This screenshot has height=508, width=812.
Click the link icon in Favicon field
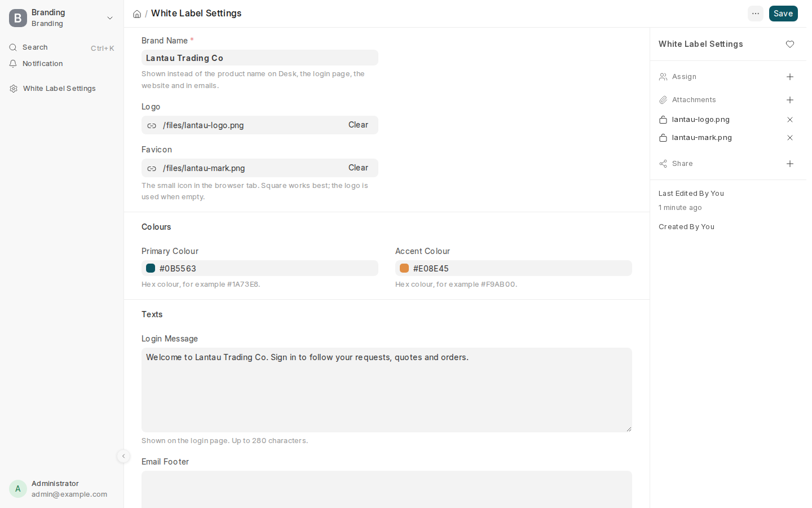click(x=152, y=168)
